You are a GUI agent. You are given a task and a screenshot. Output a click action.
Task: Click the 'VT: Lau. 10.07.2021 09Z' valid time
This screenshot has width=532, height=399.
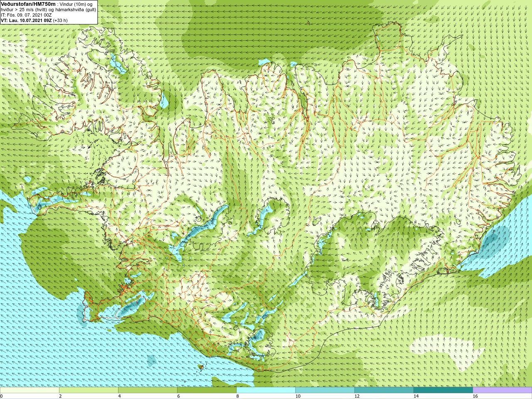tap(26, 20)
